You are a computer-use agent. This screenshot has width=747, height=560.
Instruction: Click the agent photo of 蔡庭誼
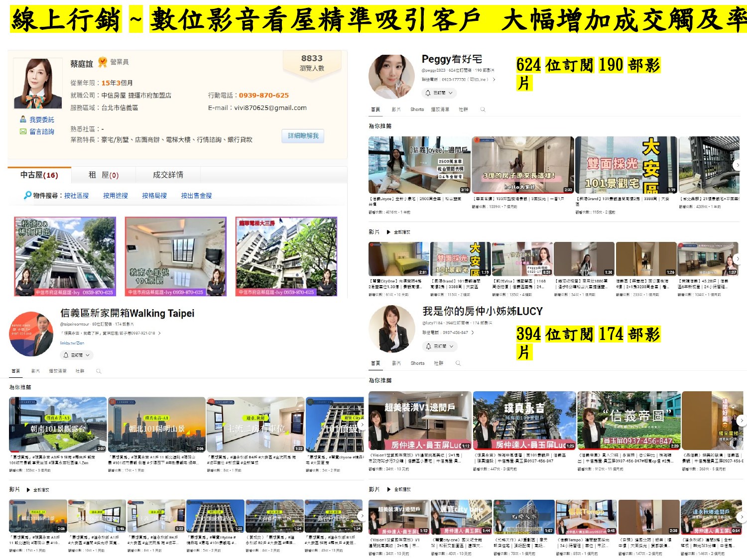click(x=38, y=83)
